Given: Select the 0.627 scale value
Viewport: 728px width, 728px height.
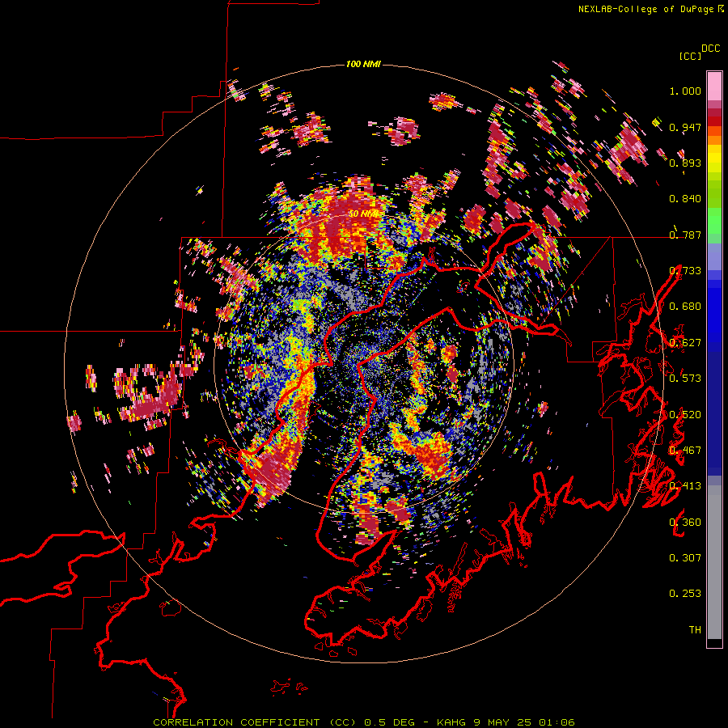Looking at the screenshot, I should [x=685, y=343].
